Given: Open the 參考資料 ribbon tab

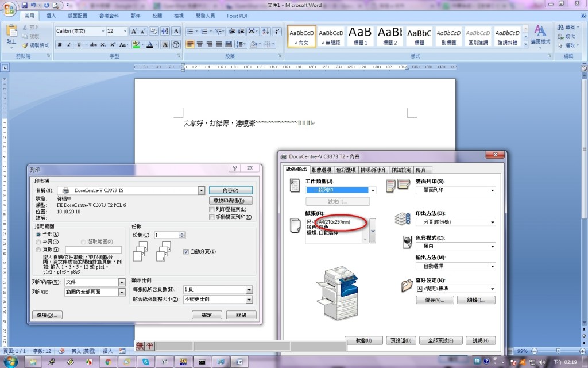Looking at the screenshot, I should point(109,16).
